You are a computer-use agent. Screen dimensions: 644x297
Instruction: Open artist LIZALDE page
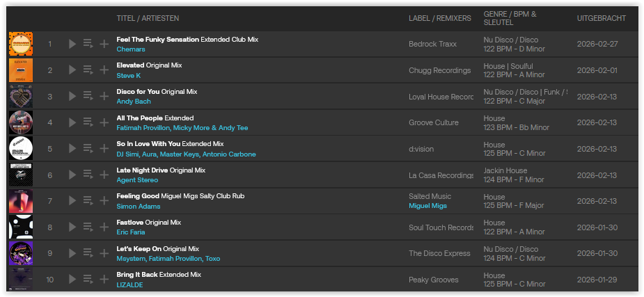[x=129, y=284]
